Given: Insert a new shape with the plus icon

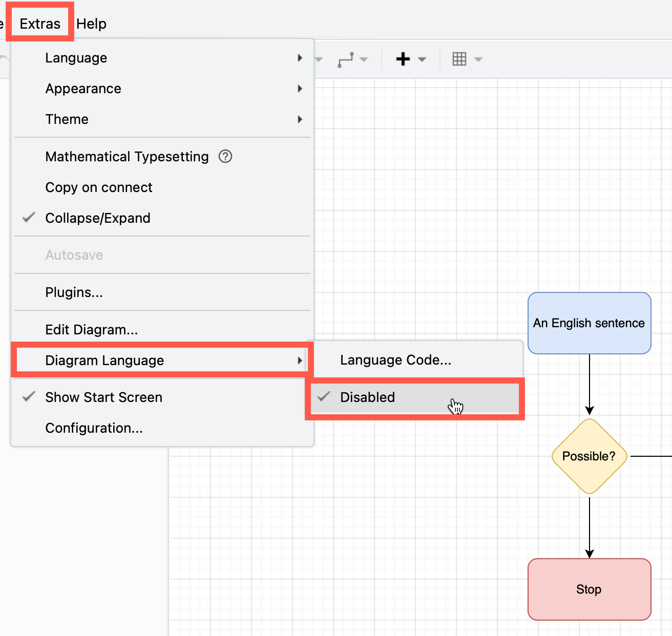Looking at the screenshot, I should click(403, 59).
